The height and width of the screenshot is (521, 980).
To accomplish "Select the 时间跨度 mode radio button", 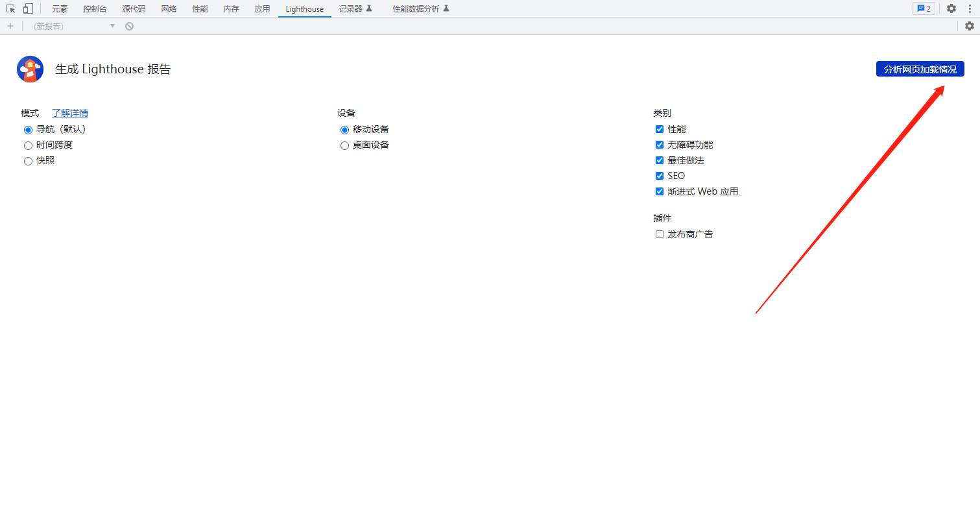I will pyautogui.click(x=28, y=145).
